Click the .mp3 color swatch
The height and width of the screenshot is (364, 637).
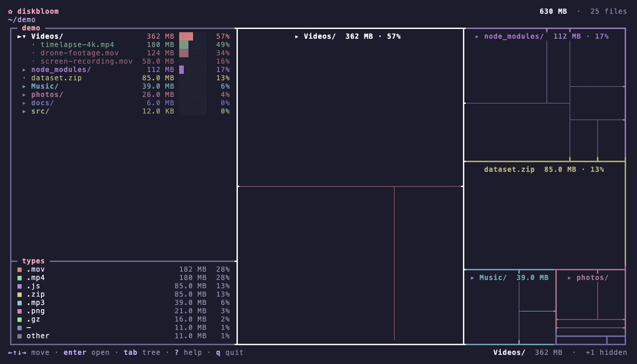pyautogui.click(x=20, y=303)
